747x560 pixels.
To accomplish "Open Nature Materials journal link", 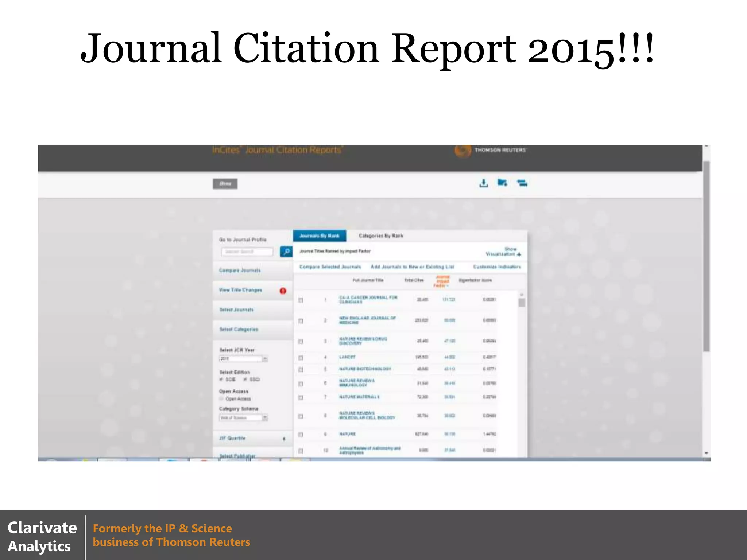I will pos(359,397).
